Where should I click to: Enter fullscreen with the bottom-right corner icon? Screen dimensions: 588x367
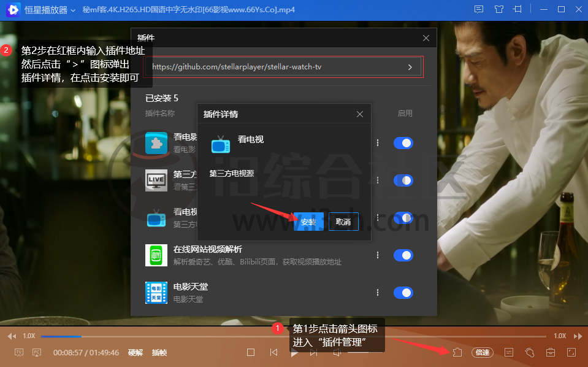click(x=571, y=352)
